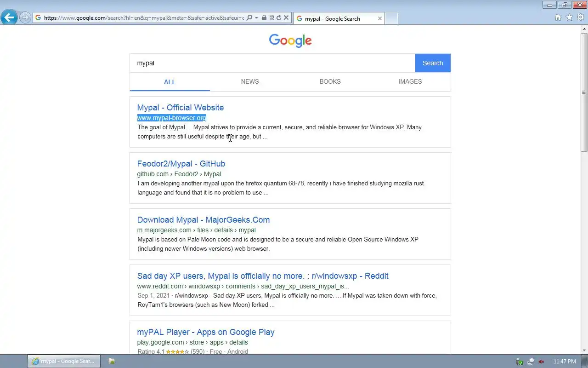Open the Internet Explorer taskbar button
The image size is (588, 368).
63,361
